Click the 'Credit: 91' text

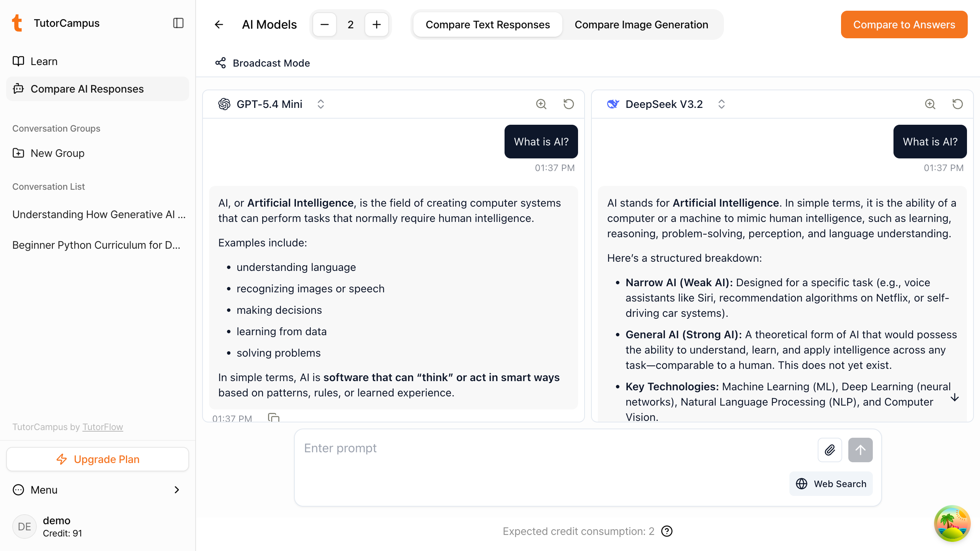click(62, 533)
